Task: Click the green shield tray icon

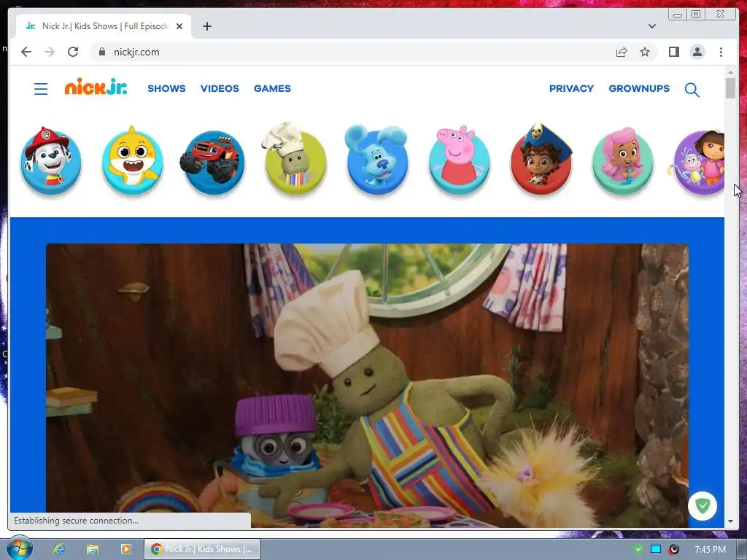Action: 638,549
